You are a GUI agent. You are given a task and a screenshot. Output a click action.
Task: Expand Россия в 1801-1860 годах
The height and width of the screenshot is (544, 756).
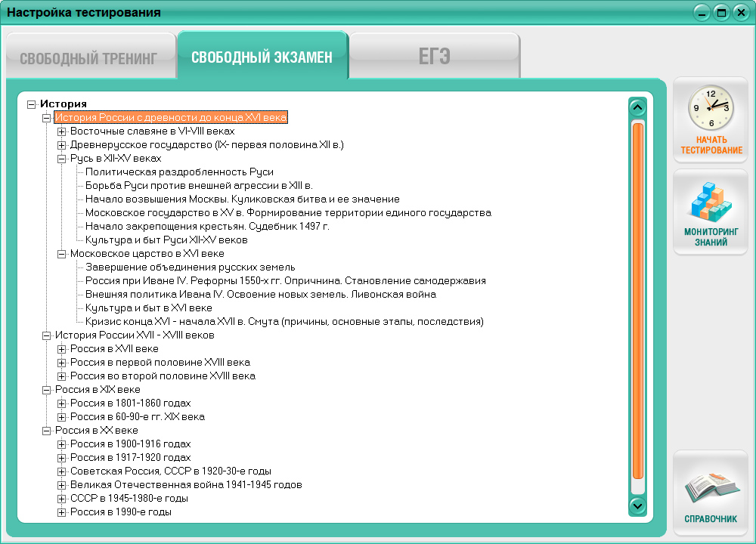coord(61,403)
